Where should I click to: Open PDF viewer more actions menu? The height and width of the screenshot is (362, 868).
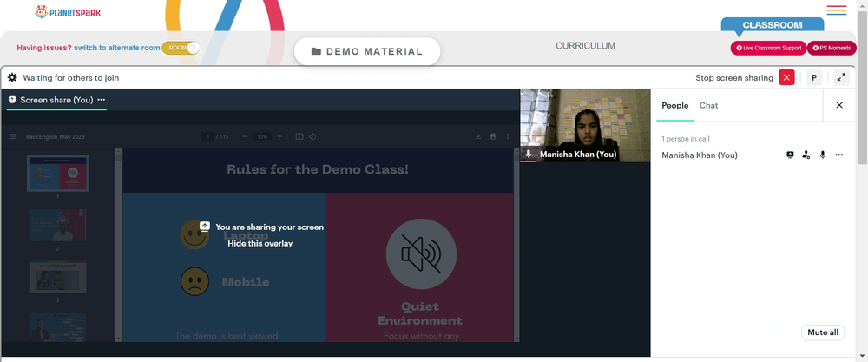[x=508, y=136]
